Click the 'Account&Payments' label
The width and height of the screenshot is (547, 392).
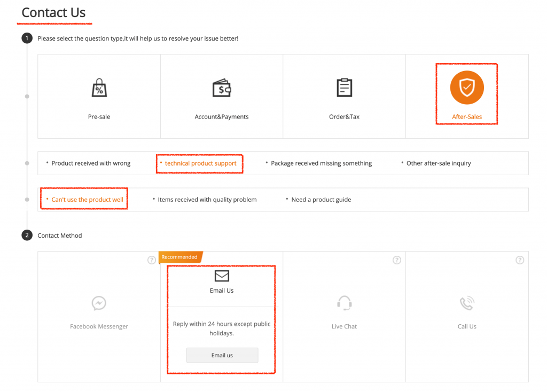(222, 117)
